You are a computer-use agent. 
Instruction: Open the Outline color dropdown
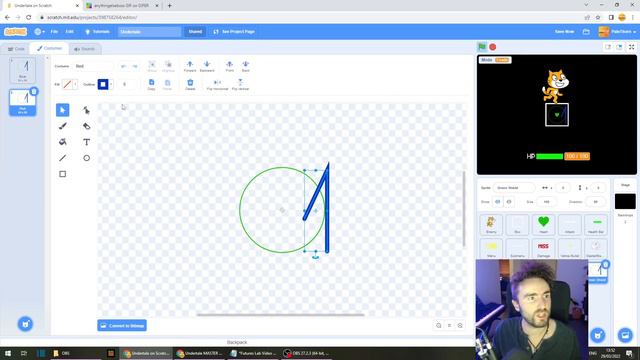(x=111, y=84)
